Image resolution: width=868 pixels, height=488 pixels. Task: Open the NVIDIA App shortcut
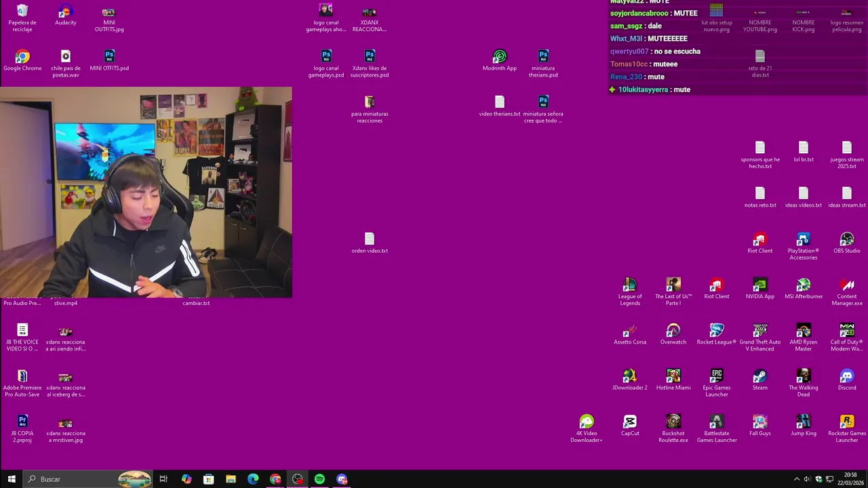(760, 288)
